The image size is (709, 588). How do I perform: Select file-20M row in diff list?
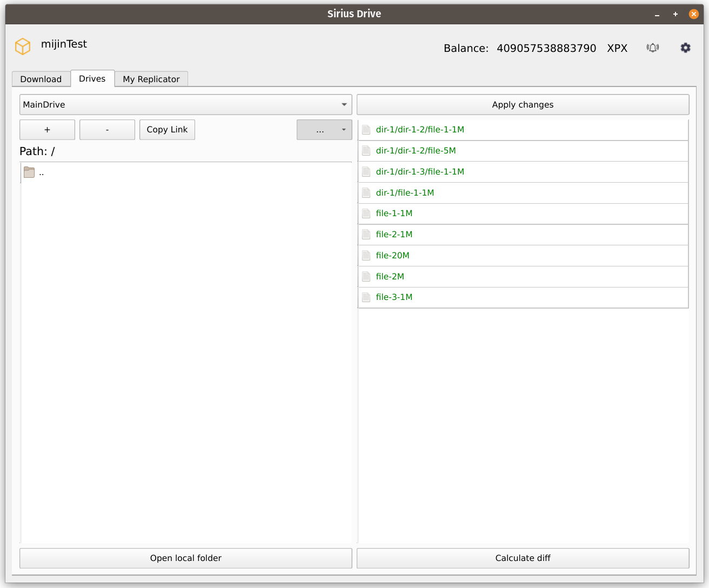point(523,256)
